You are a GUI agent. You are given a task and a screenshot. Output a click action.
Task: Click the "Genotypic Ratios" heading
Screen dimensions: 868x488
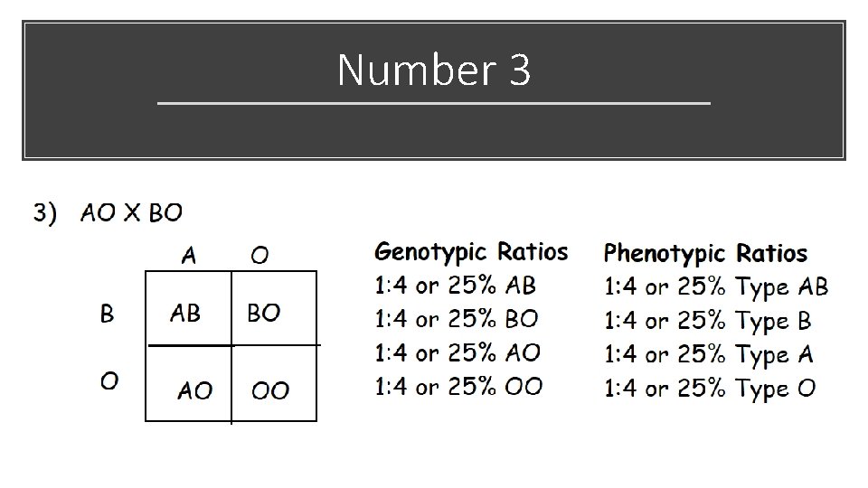(471, 252)
